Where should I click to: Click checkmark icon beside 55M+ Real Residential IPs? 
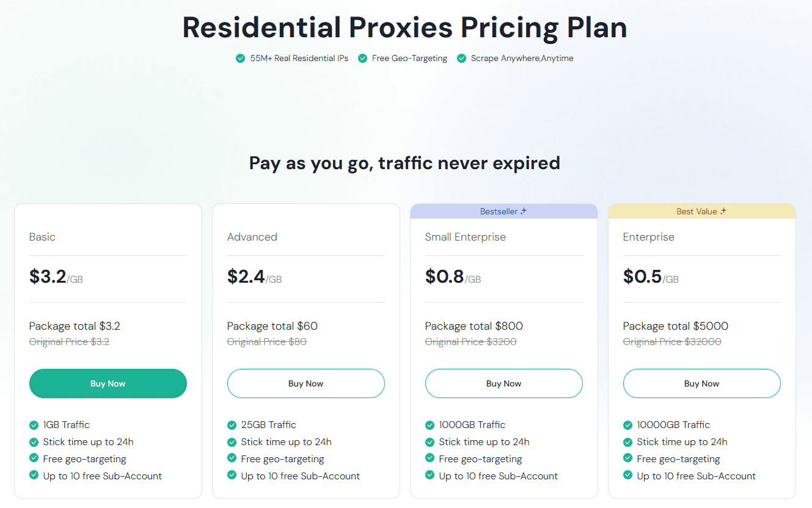241,59
